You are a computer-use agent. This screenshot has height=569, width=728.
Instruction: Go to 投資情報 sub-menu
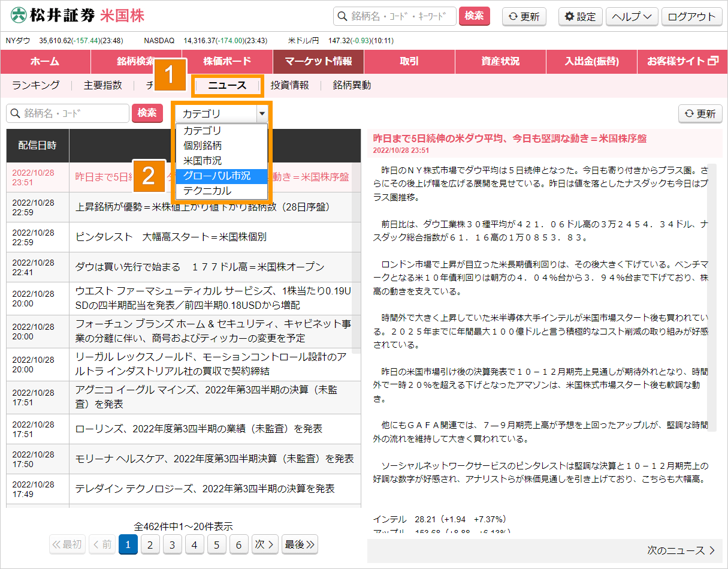pyautogui.click(x=290, y=85)
